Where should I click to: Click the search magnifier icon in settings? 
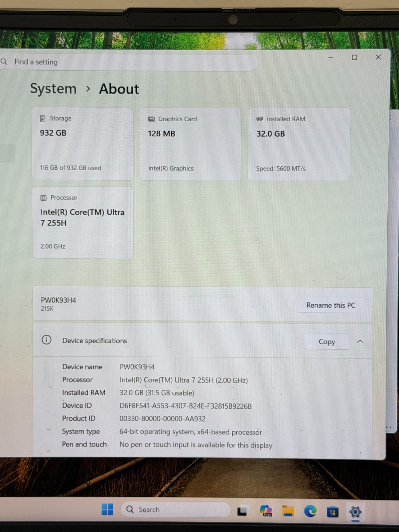[4, 62]
